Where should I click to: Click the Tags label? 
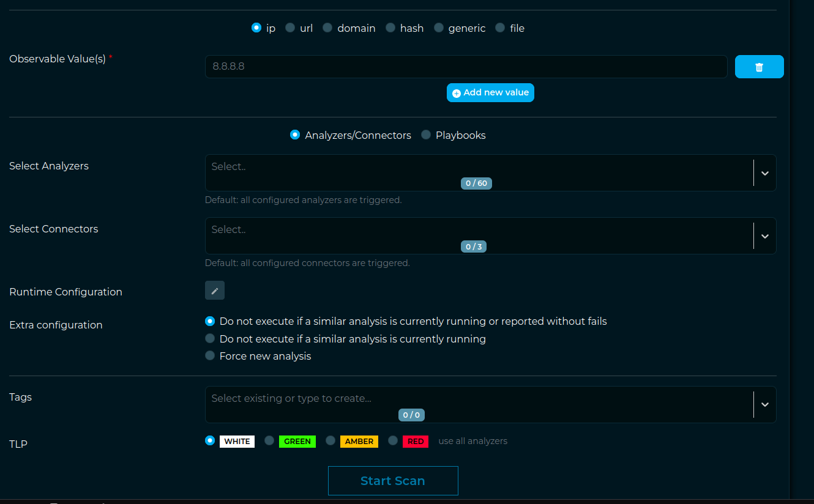(x=20, y=397)
